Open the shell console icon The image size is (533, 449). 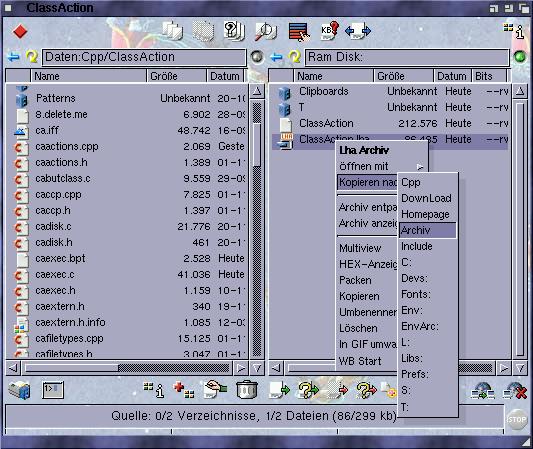pos(53,390)
